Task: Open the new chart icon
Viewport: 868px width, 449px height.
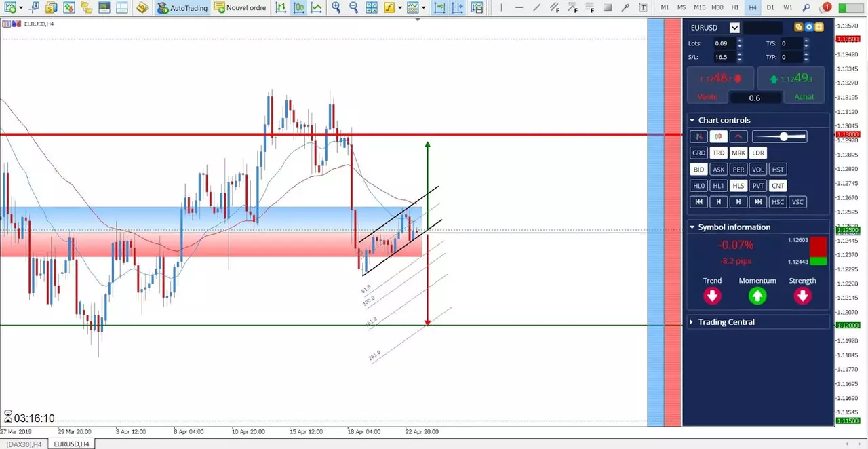Action: coord(10,7)
